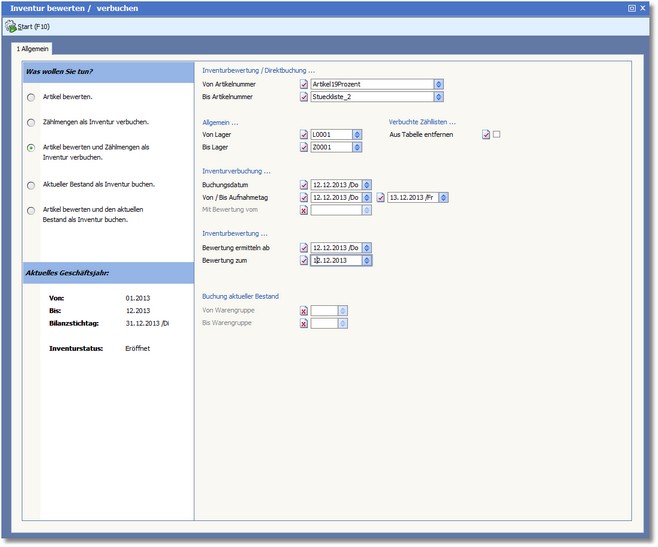Switch to the '1 Allgemein' tab
The image size is (658, 547).
32,48
